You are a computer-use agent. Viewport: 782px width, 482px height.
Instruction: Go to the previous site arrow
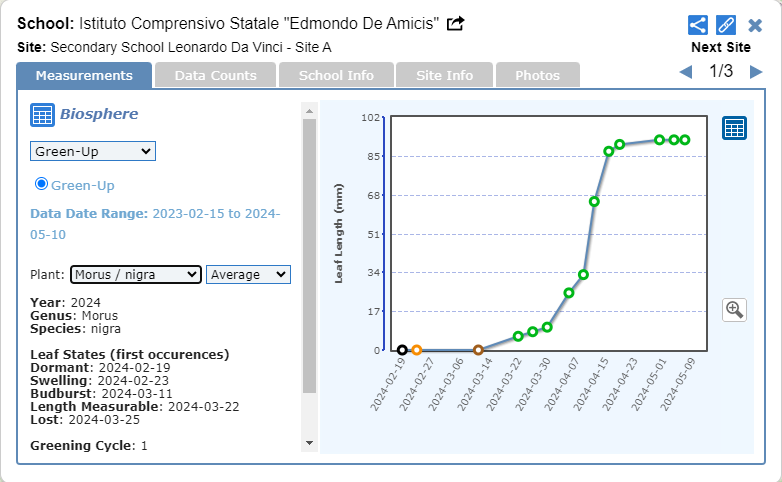686,72
